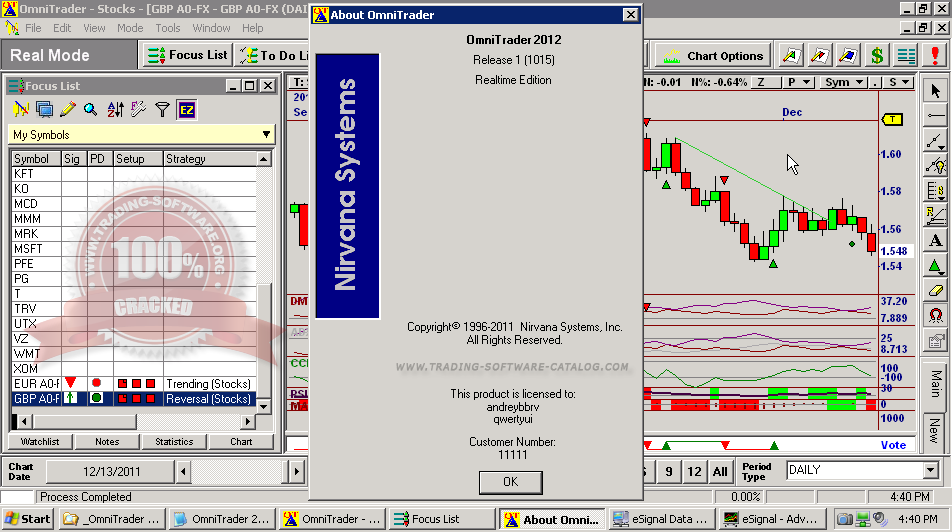Screen dimensions: 952x532
Task: Expand the My Symbols list dropdown
Action: (266, 135)
